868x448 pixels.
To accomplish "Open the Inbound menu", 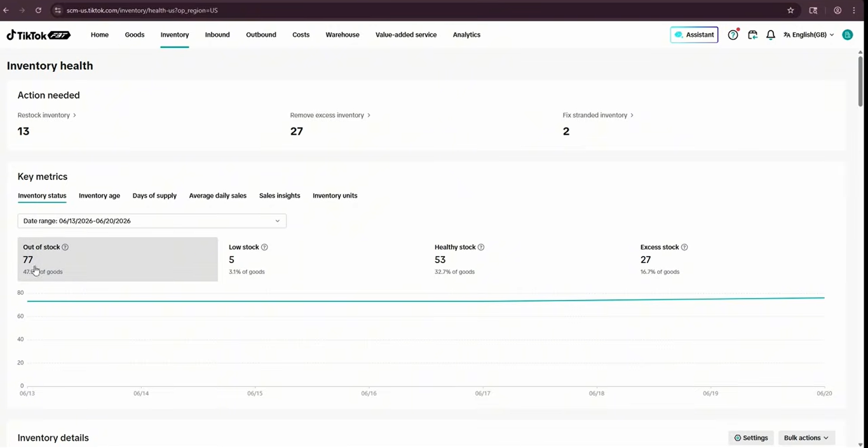I will pyautogui.click(x=217, y=35).
